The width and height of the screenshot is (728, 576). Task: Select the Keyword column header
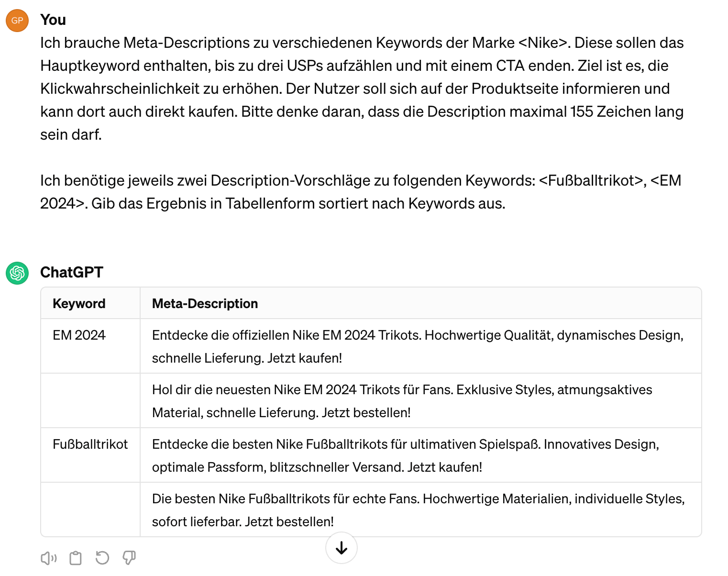click(79, 304)
